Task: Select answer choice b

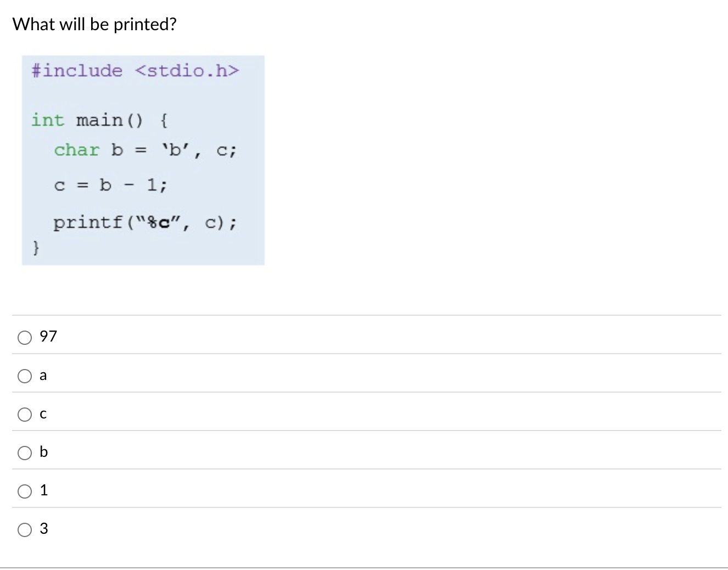Action: coord(24,452)
